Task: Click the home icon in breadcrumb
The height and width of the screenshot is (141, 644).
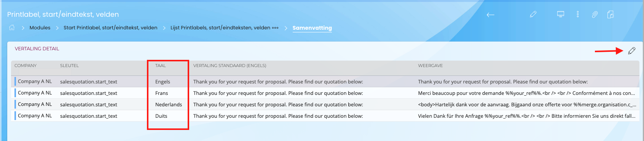Action: click(12, 27)
